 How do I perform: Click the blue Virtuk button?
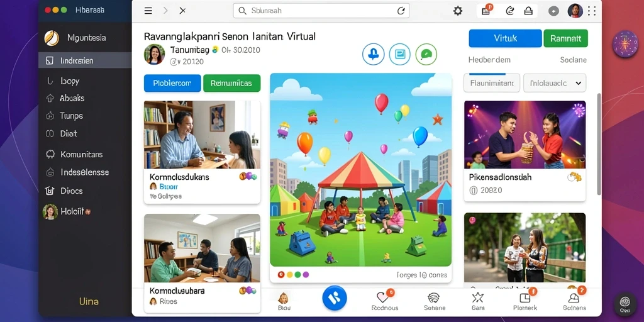pyautogui.click(x=505, y=38)
